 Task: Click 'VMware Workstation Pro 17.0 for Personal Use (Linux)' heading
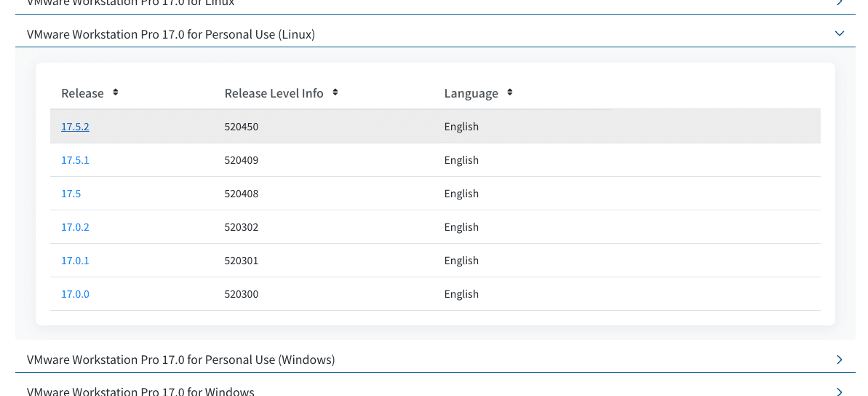[x=171, y=34]
